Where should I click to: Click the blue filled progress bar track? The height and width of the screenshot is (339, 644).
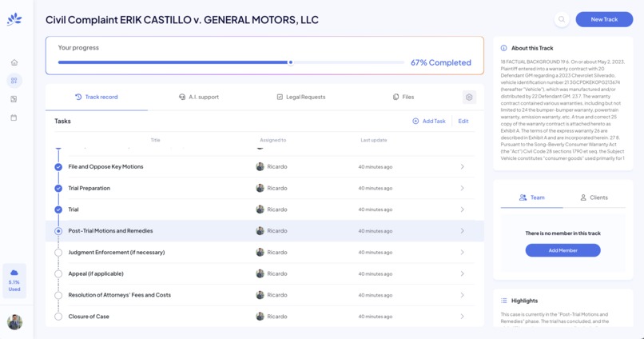pos(173,62)
